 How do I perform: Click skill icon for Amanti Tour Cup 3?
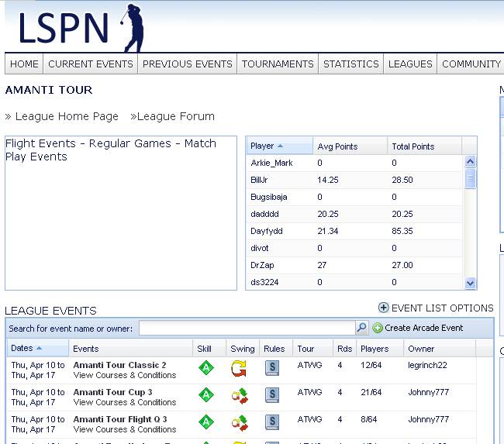point(205,396)
